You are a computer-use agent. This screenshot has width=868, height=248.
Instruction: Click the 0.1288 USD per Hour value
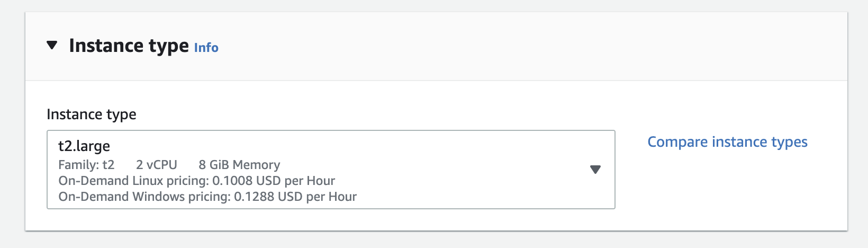295,197
